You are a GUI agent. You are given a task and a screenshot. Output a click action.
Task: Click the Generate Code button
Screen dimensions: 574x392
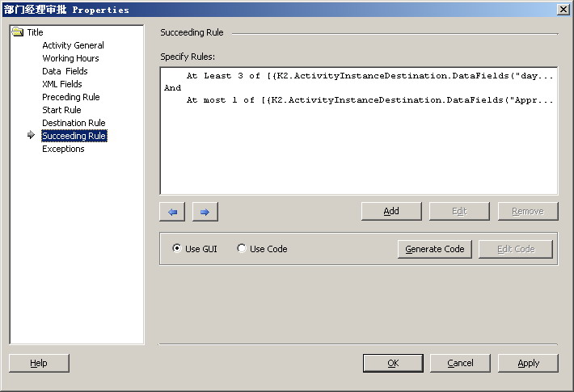(434, 249)
